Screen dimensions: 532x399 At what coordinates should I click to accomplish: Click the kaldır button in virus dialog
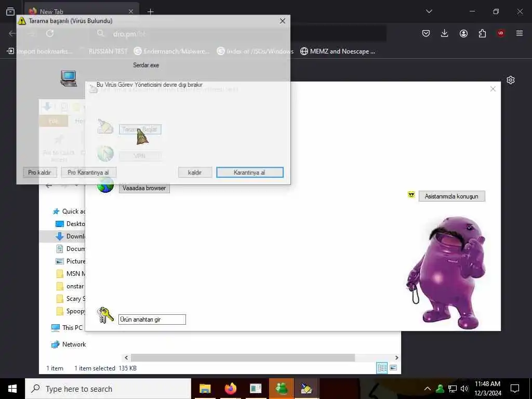[x=195, y=172]
